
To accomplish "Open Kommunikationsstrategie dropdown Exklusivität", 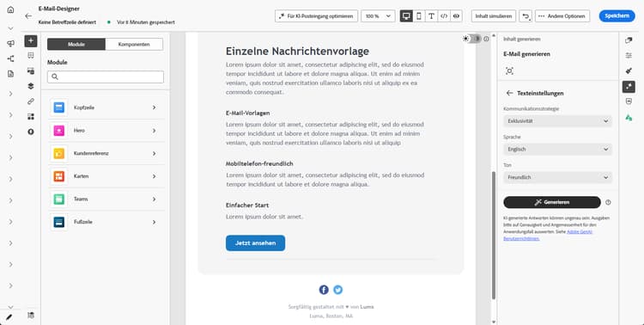I will pos(558,121).
